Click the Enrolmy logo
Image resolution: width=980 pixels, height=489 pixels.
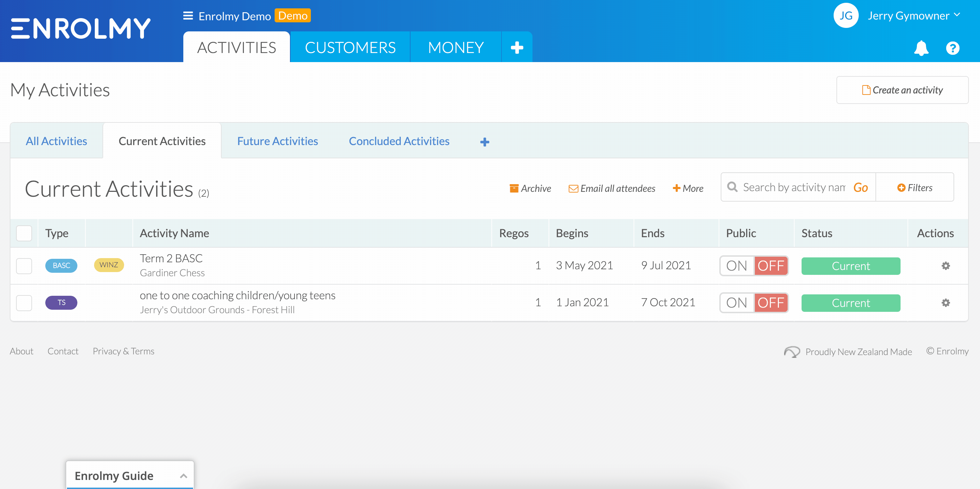pyautogui.click(x=81, y=29)
